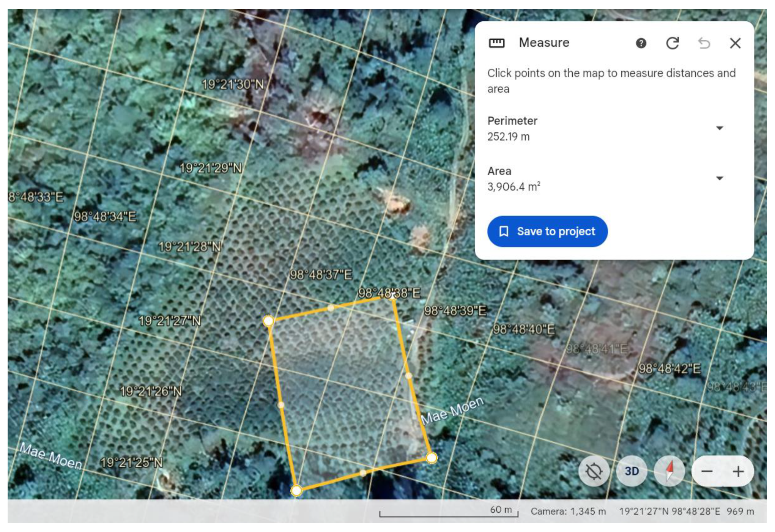Click the help question mark icon

[x=641, y=43]
